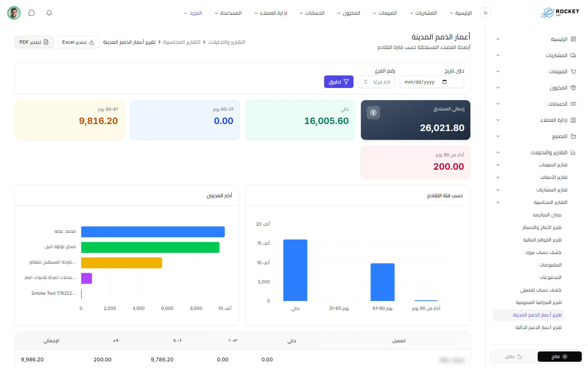588x368 pixels.
Task: Click the dollar icon on إجمالي المستحق card
Action: (373, 113)
